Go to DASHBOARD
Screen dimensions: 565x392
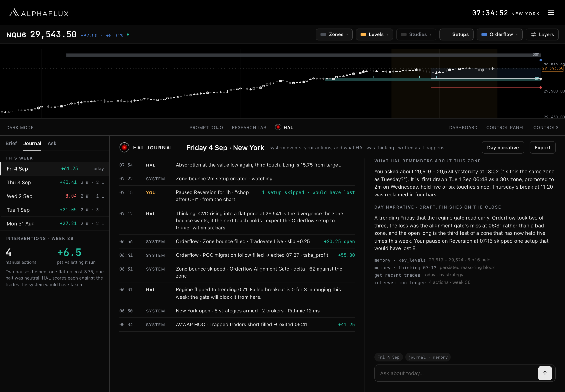coord(463,127)
